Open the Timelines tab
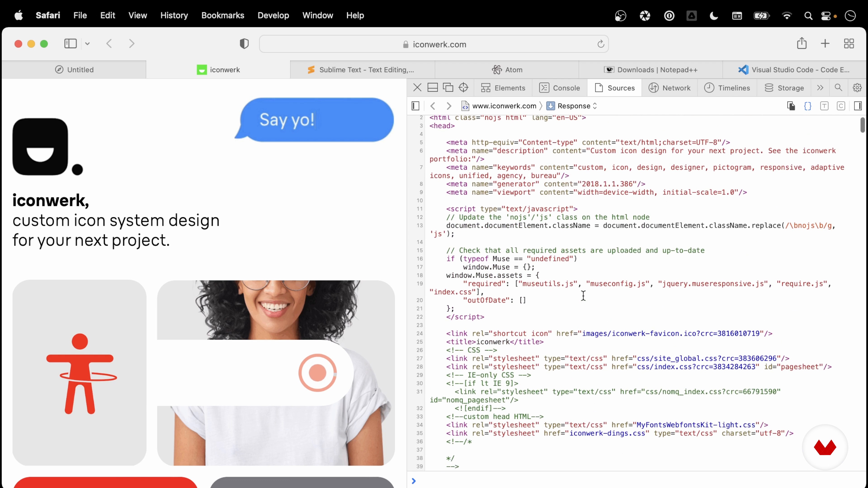Image resolution: width=868 pixels, height=488 pixels. pyautogui.click(x=727, y=88)
